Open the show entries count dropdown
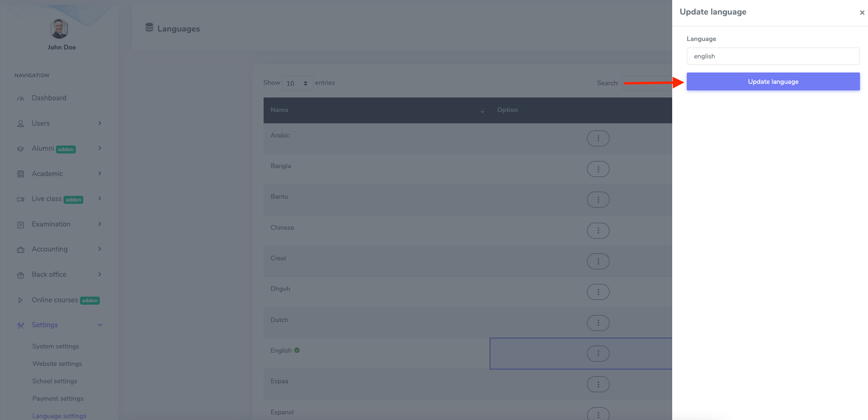 297,83
